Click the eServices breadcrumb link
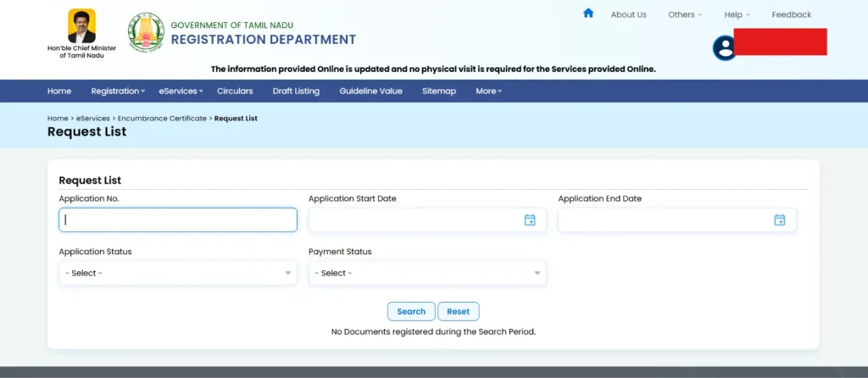 tap(93, 119)
